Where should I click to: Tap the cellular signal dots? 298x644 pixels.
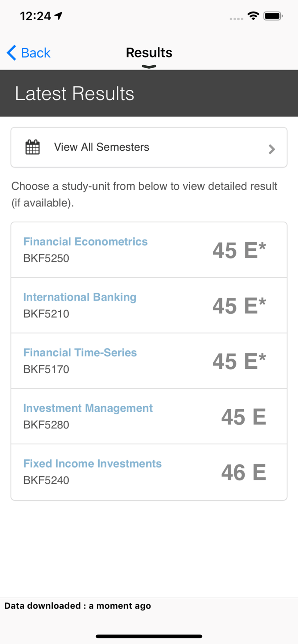coord(236,18)
